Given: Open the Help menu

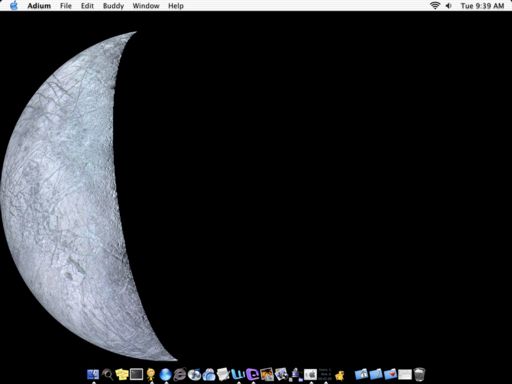Looking at the screenshot, I should 176,6.
